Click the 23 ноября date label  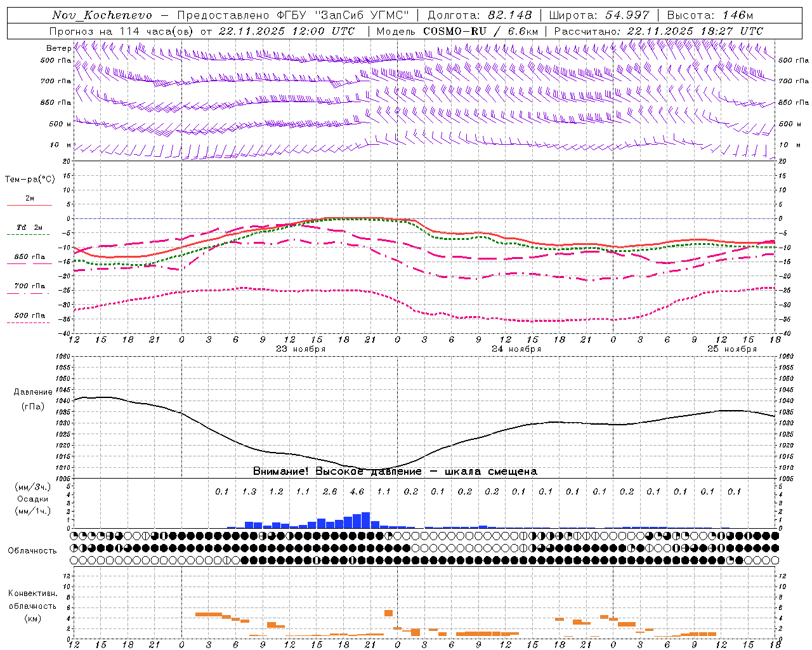point(301,349)
